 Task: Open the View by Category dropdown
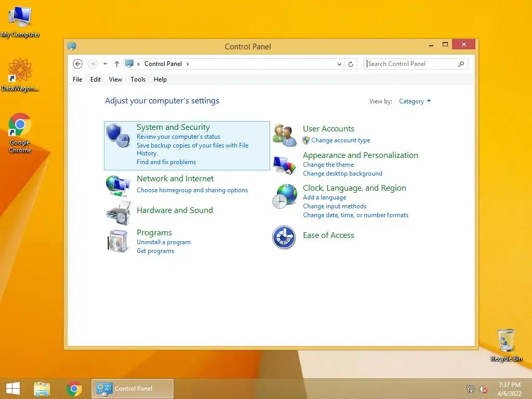coord(415,101)
